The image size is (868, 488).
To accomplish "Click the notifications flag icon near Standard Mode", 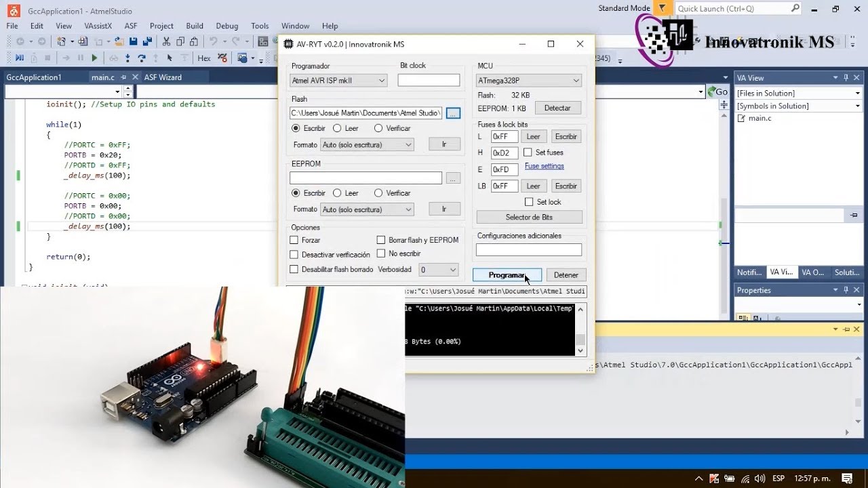I will point(663,8).
